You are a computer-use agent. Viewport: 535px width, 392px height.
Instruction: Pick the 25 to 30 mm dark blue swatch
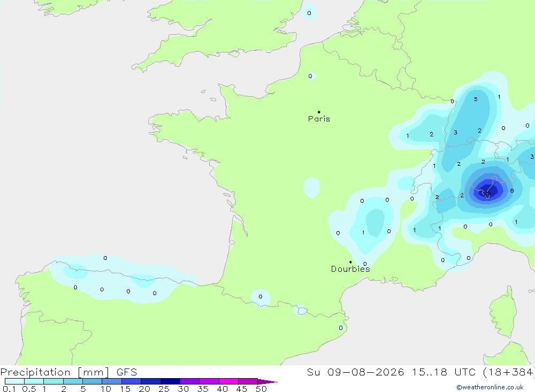click(170, 381)
